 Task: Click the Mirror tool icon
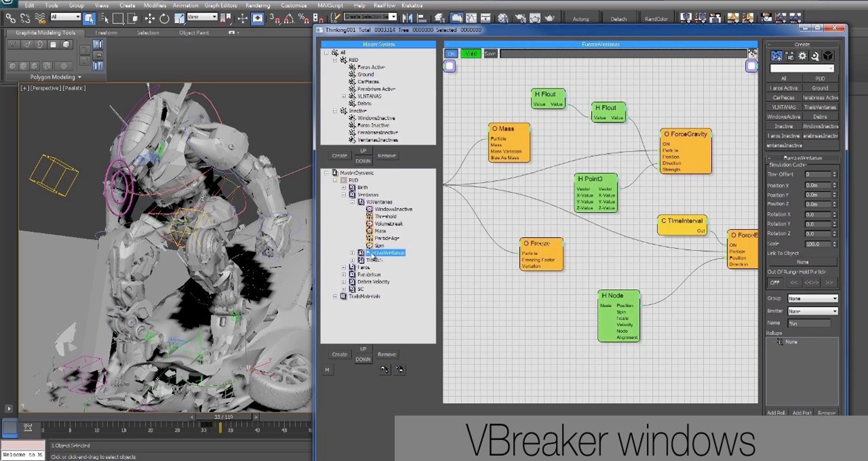tap(407, 18)
